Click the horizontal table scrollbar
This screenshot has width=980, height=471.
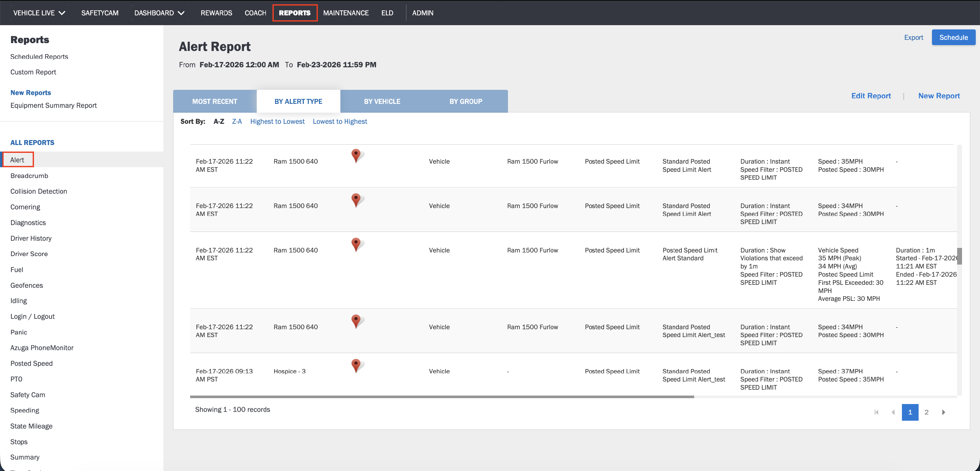pos(441,397)
